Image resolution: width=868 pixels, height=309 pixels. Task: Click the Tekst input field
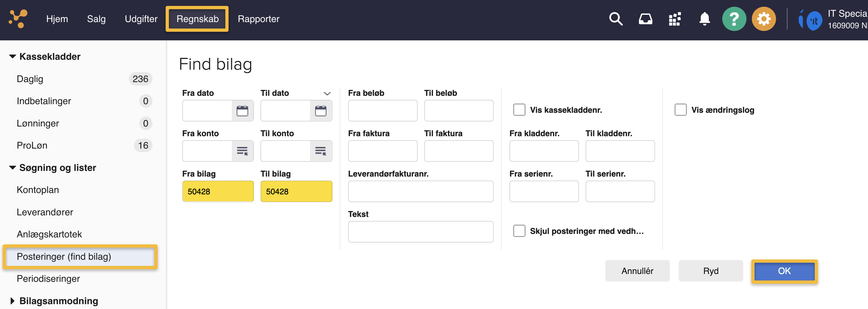tap(420, 232)
